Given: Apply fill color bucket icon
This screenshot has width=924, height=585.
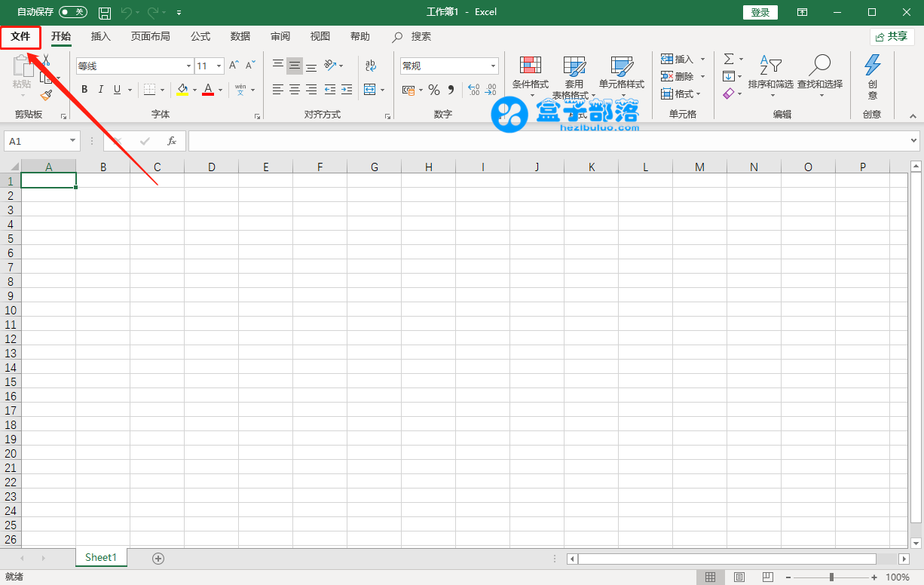Looking at the screenshot, I should coord(182,90).
